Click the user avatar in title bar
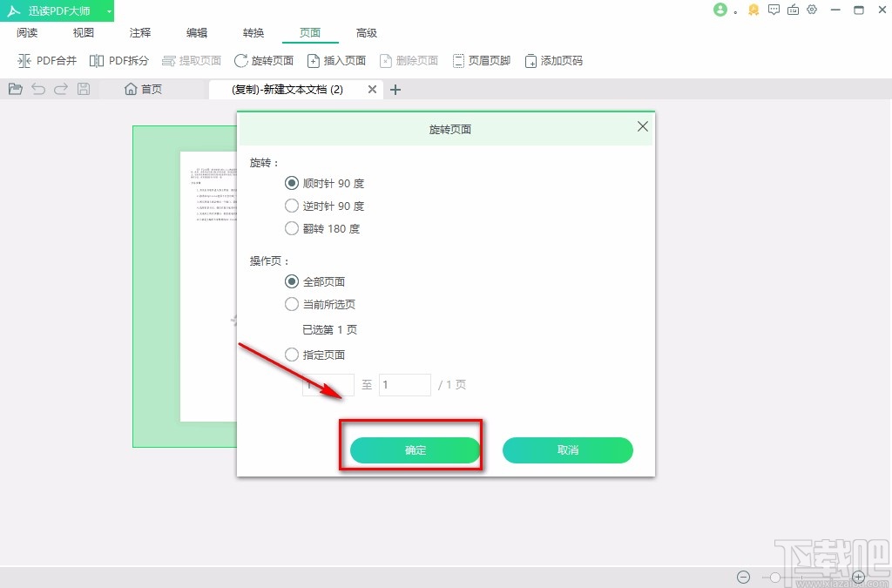892x588 pixels. coord(720,10)
